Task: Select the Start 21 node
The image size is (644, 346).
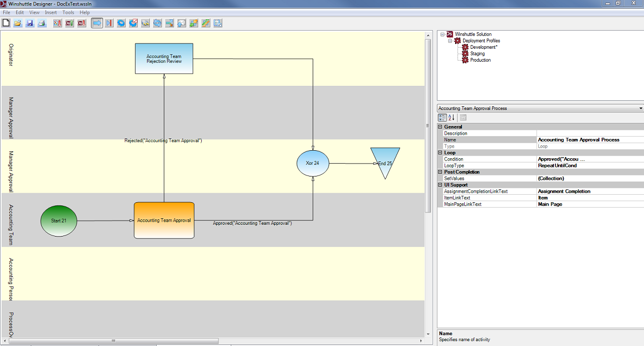Action: click(x=59, y=220)
